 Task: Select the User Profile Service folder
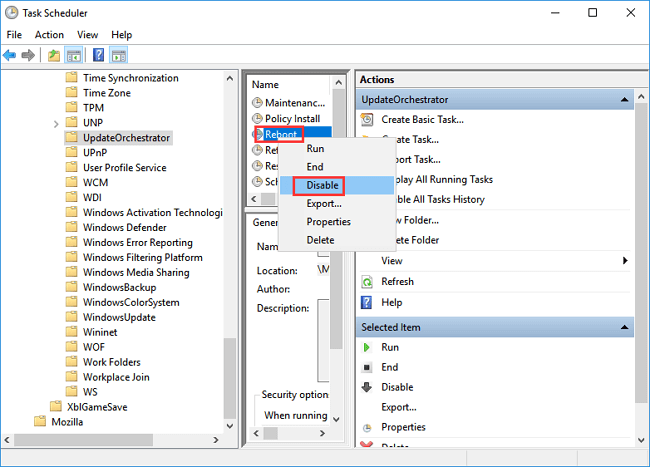(125, 167)
